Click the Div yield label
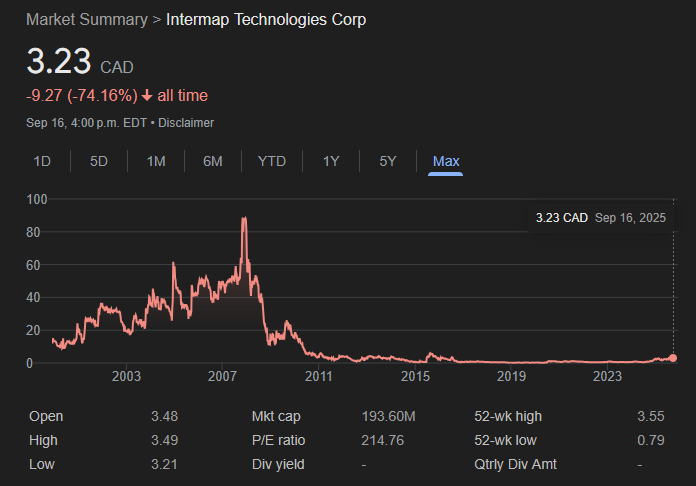 [278, 464]
